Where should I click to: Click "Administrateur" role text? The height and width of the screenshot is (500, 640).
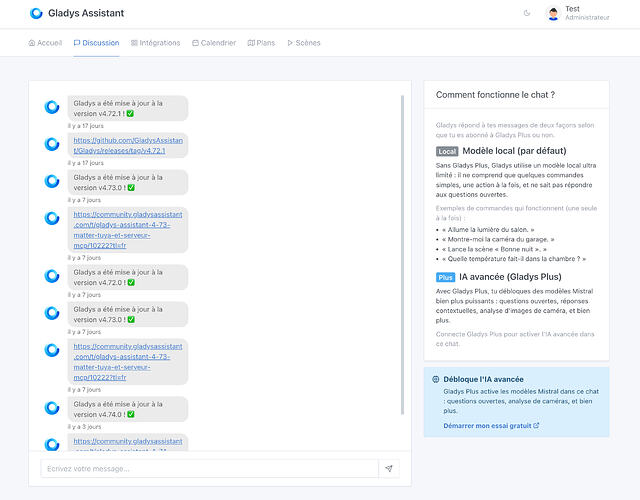(587, 18)
